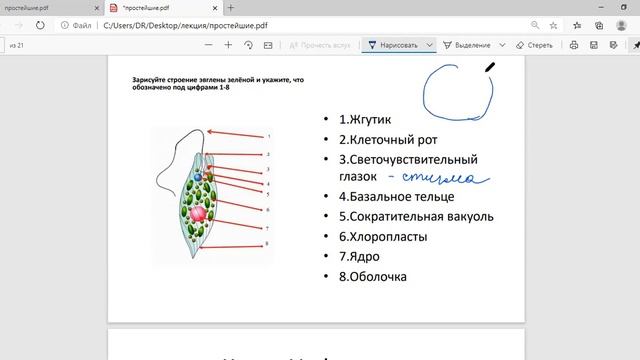This screenshot has height=360, width=640.
Task: Zoom out of the PDF
Action: click(x=209, y=45)
